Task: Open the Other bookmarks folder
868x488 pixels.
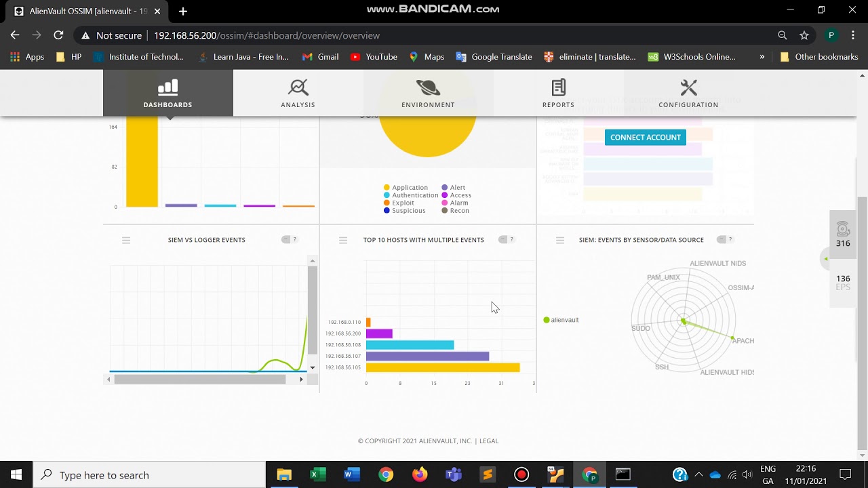Action: click(x=819, y=57)
